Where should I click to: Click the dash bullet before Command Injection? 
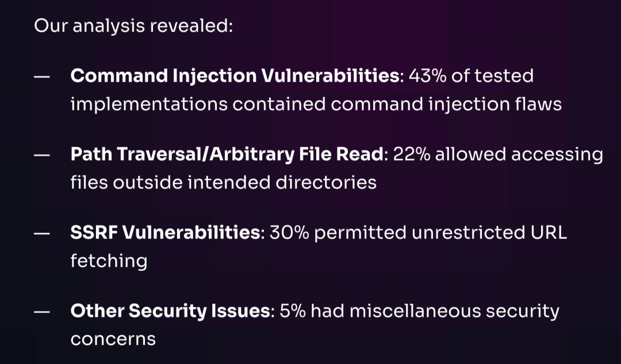(42, 77)
